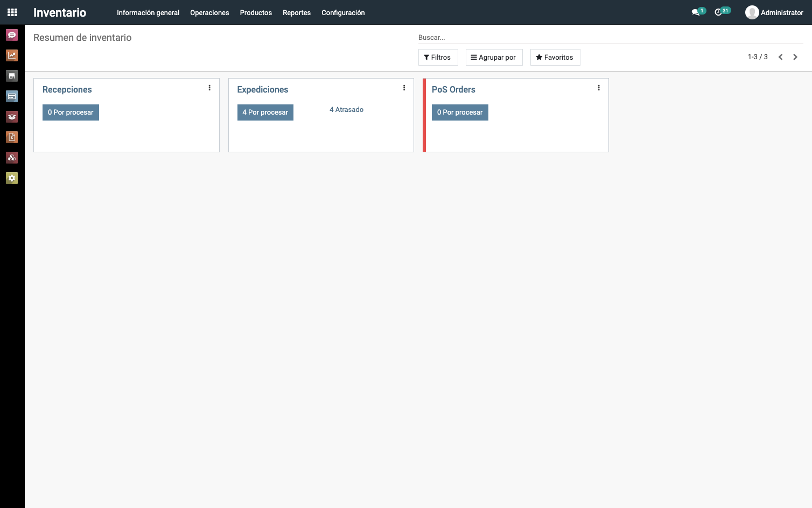
Task: Click the Administrator avatar
Action: click(x=752, y=12)
